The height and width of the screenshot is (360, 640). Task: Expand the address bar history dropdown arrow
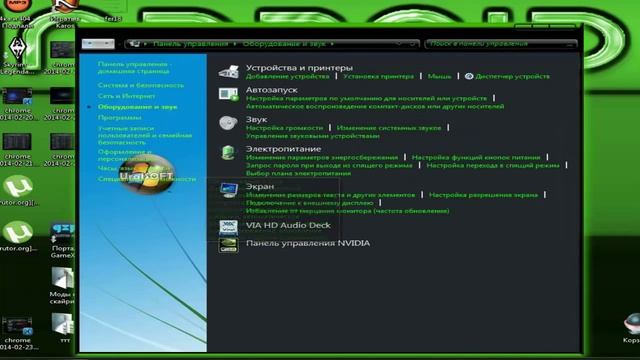click(x=400, y=44)
